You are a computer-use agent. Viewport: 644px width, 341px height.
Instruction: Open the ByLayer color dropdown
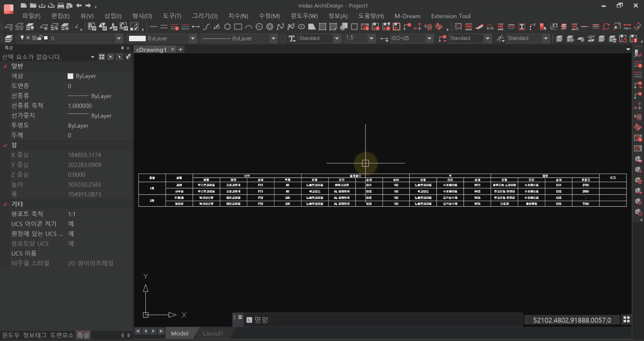click(x=193, y=39)
